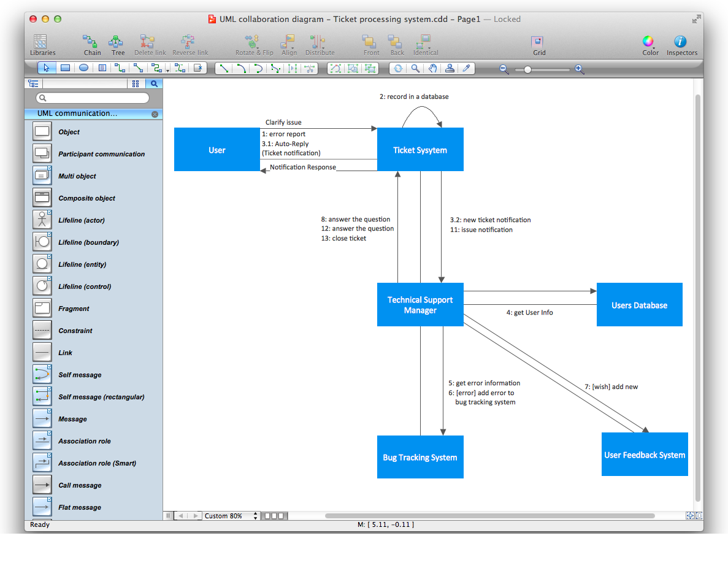The height and width of the screenshot is (568, 728).
Task: Switch library panel to tree view
Action: click(34, 83)
